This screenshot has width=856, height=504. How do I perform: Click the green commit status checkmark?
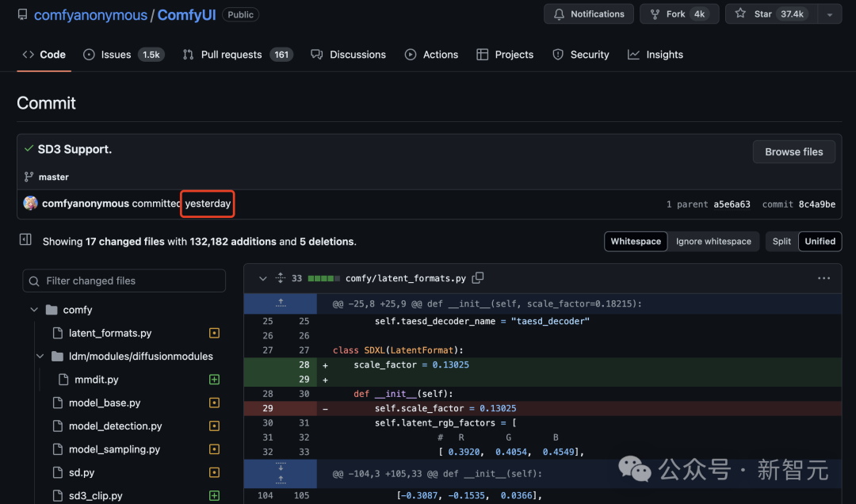point(29,149)
